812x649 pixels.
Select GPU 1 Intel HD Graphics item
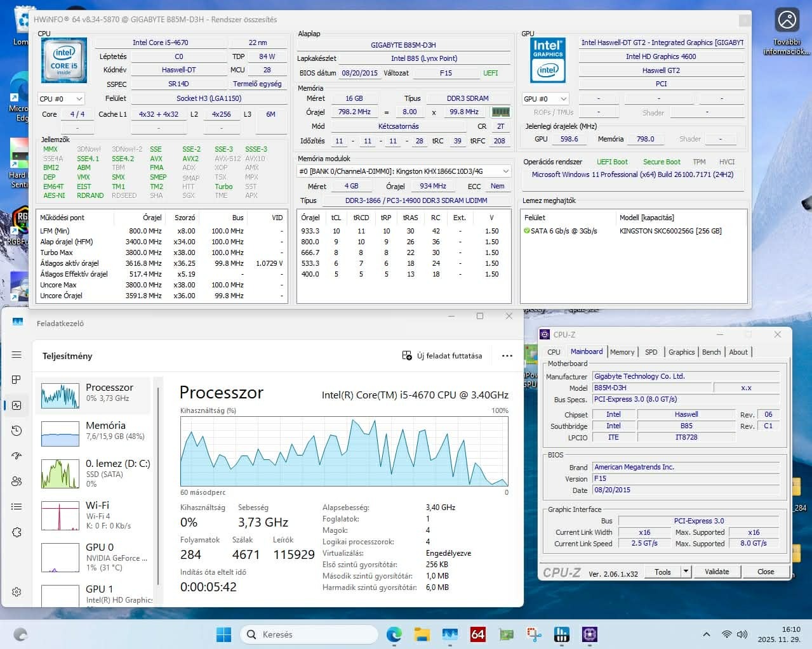click(94, 594)
